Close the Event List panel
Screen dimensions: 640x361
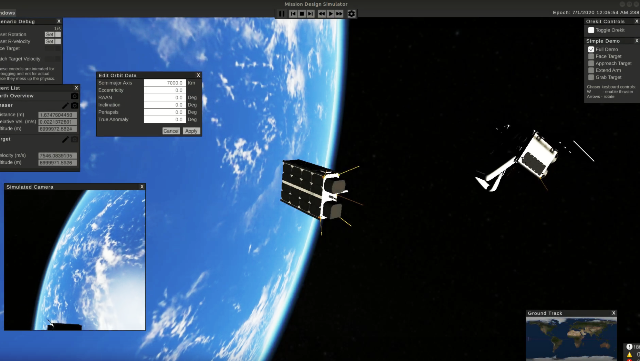(x=76, y=88)
